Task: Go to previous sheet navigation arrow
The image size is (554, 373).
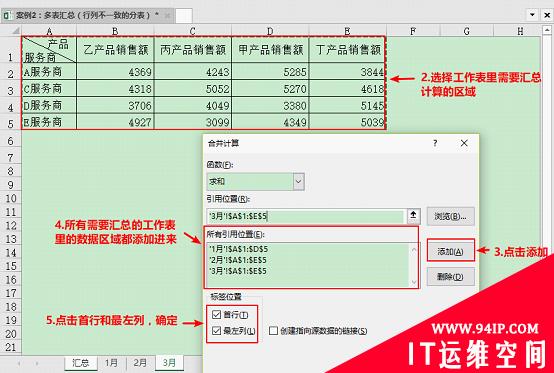Action: 19,363
